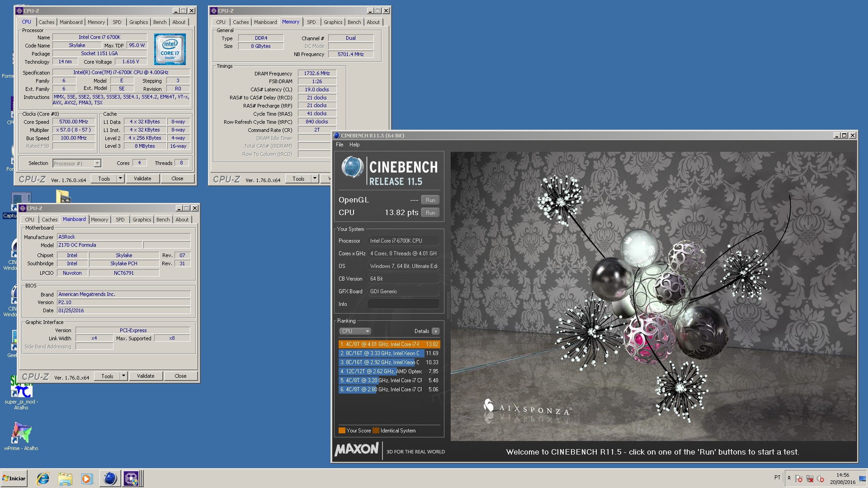Click the Core Voltage value 1.616 V
This screenshot has height=488, width=868.
coord(131,61)
